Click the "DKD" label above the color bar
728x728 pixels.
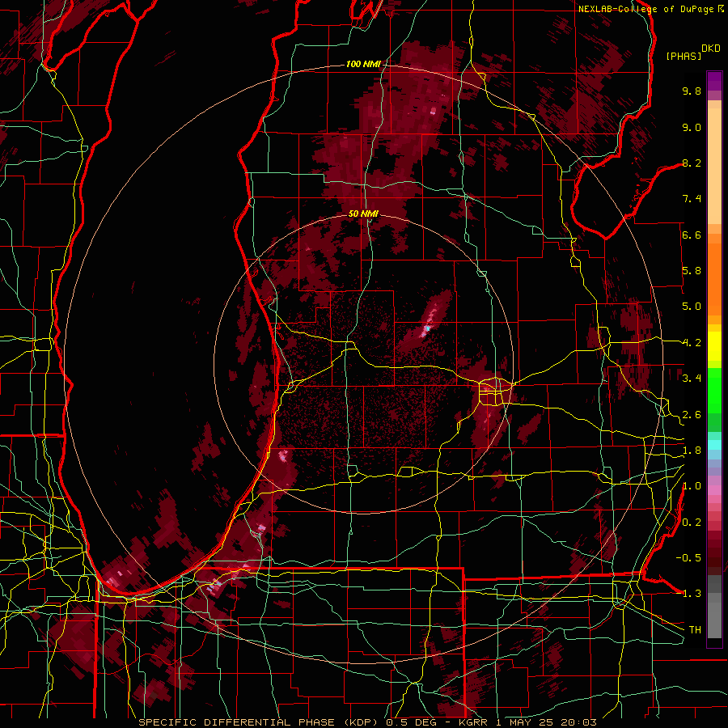coord(711,49)
